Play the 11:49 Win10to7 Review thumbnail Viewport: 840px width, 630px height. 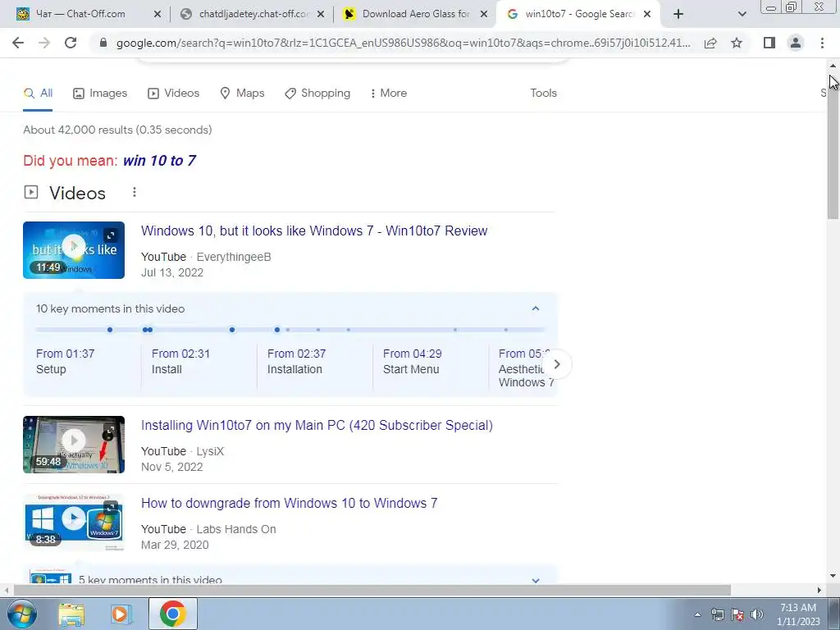click(74, 250)
